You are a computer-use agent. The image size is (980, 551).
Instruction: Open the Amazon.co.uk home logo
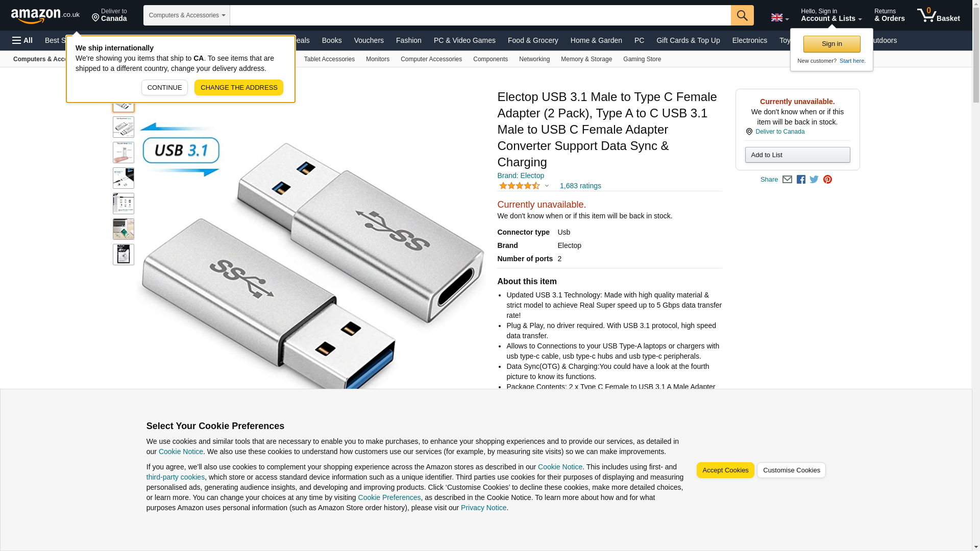[x=45, y=15]
